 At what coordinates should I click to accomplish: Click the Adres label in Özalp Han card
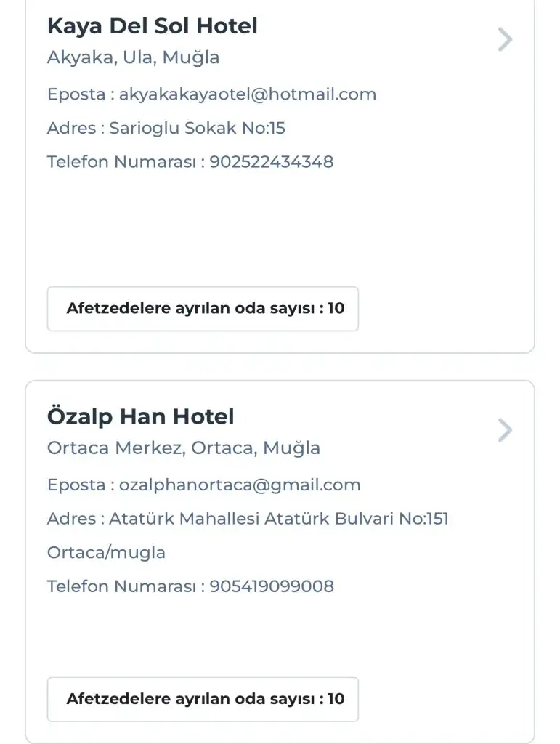tap(71, 519)
